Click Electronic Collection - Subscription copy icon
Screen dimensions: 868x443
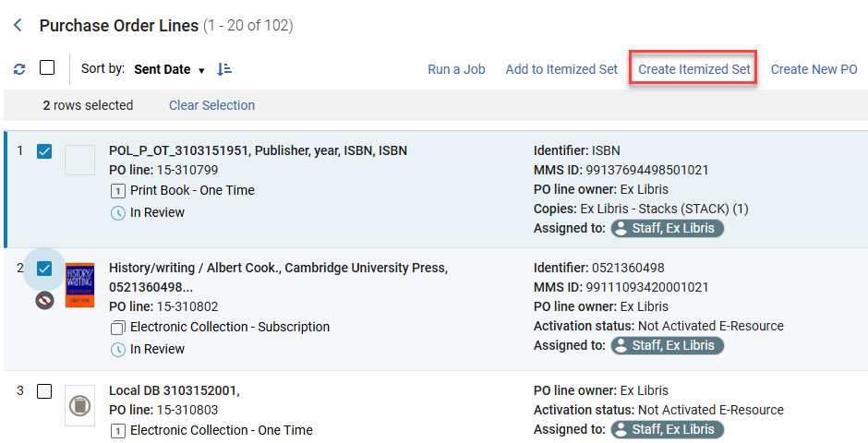point(117,328)
